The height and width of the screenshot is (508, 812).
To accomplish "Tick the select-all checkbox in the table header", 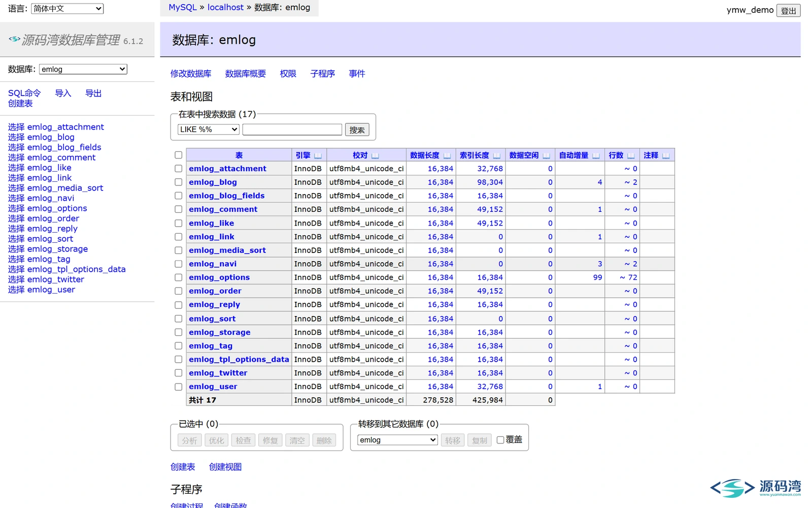I will (x=179, y=155).
